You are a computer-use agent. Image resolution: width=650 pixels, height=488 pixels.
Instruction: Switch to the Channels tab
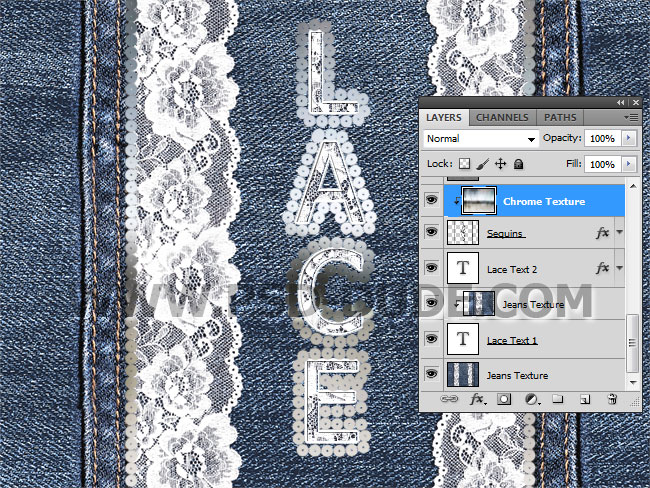[502, 118]
